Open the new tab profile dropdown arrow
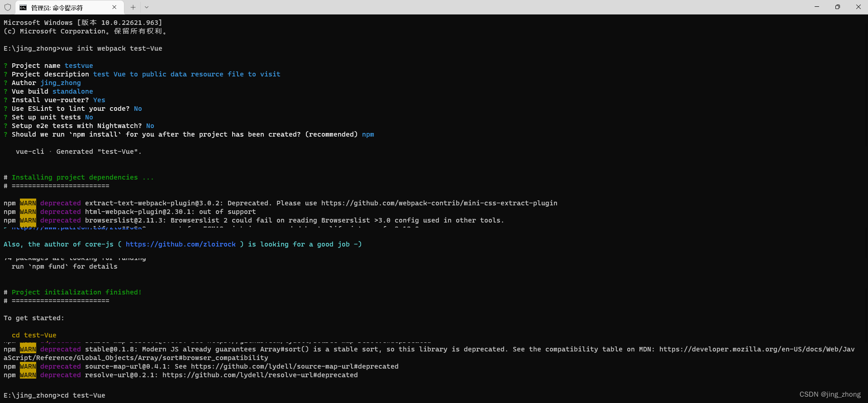The width and height of the screenshot is (868, 403). [x=147, y=7]
